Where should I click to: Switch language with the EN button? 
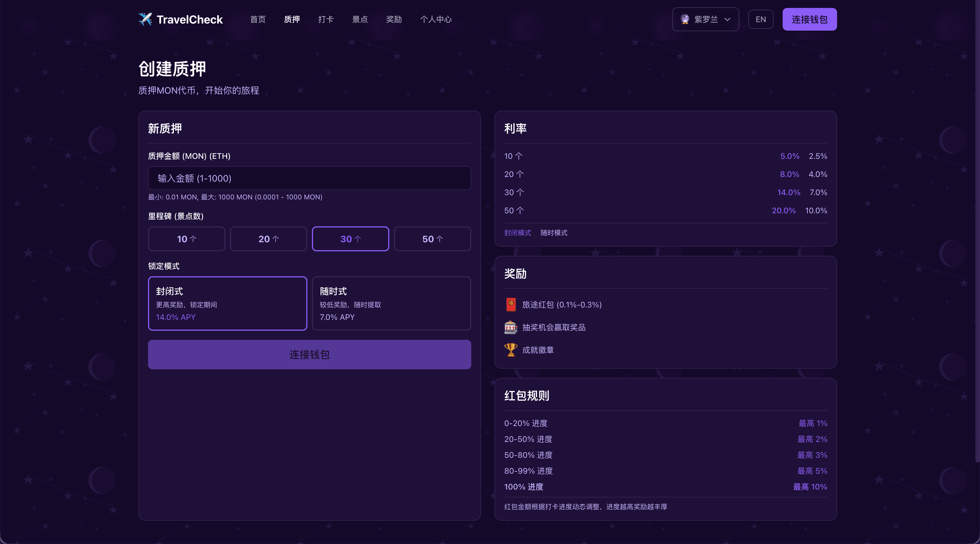coord(761,19)
